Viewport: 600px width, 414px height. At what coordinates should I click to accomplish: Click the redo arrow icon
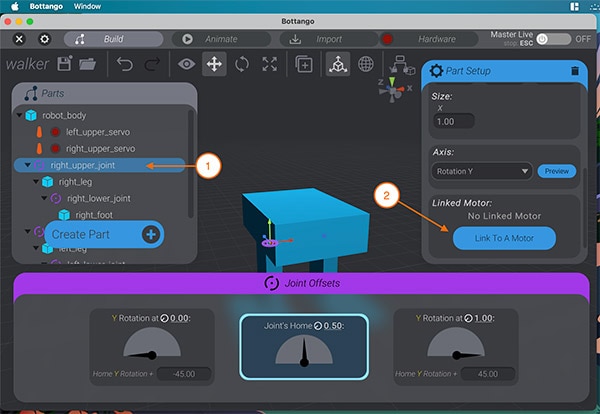(152, 64)
